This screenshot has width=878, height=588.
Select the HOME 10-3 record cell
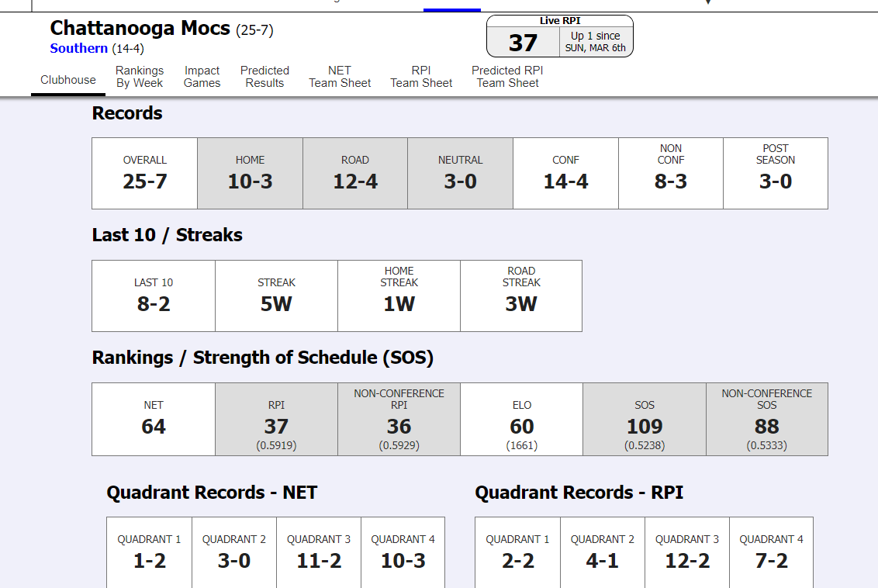pyautogui.click(x=250, y=173)
